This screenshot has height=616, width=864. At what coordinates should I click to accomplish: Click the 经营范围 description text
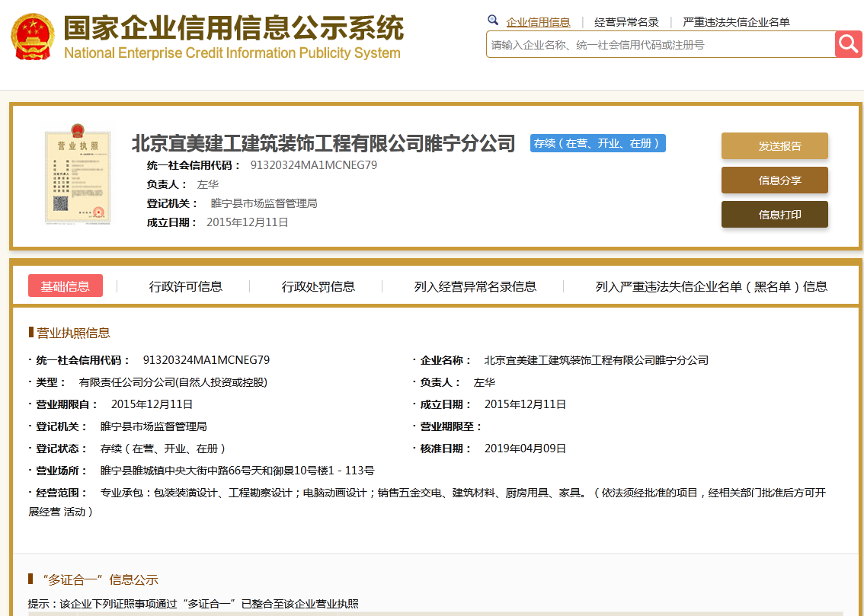pyautogui.click(x=427, y=502)
